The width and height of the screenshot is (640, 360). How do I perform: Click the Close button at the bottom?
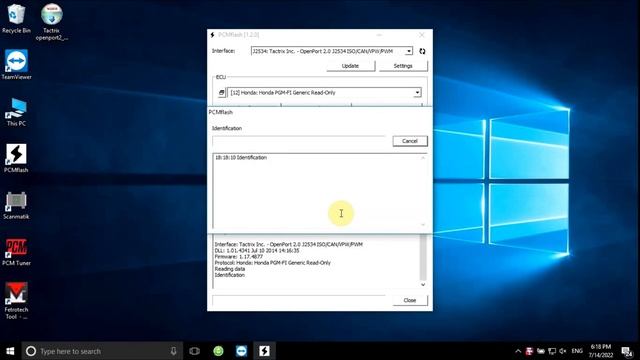(410, 300)
